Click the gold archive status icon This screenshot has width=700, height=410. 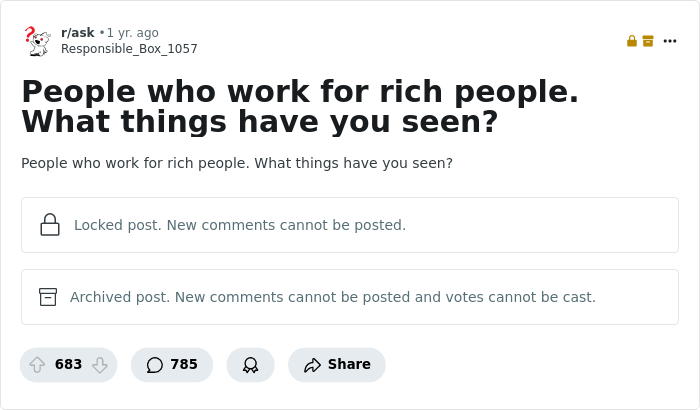(648, 41)
